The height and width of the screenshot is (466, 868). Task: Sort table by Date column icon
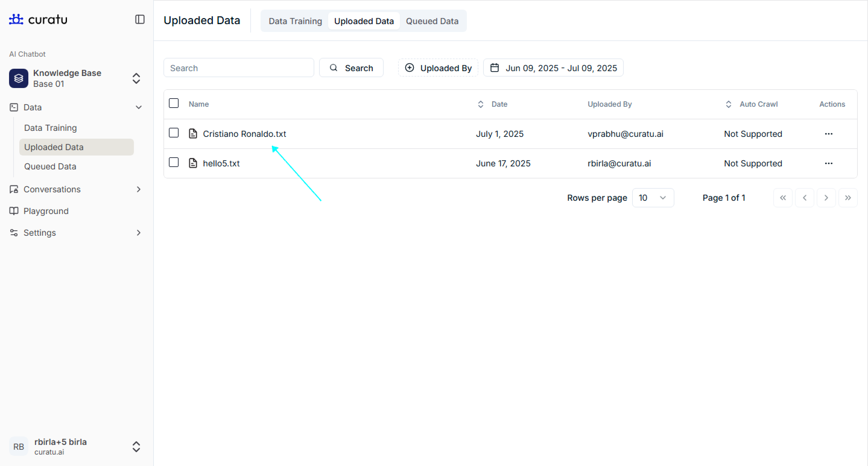480,104
